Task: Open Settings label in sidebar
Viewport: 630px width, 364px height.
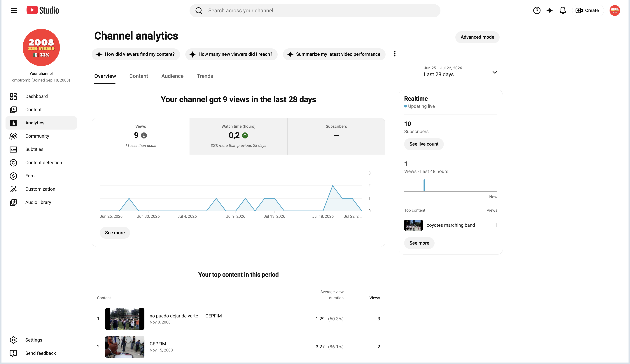Action: (x=34, y=340)
